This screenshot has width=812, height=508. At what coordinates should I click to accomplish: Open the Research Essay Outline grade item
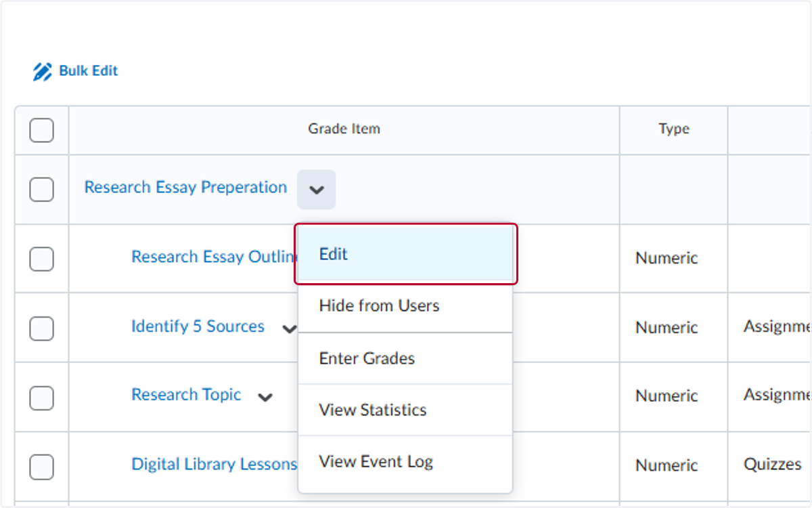[215, 257]
